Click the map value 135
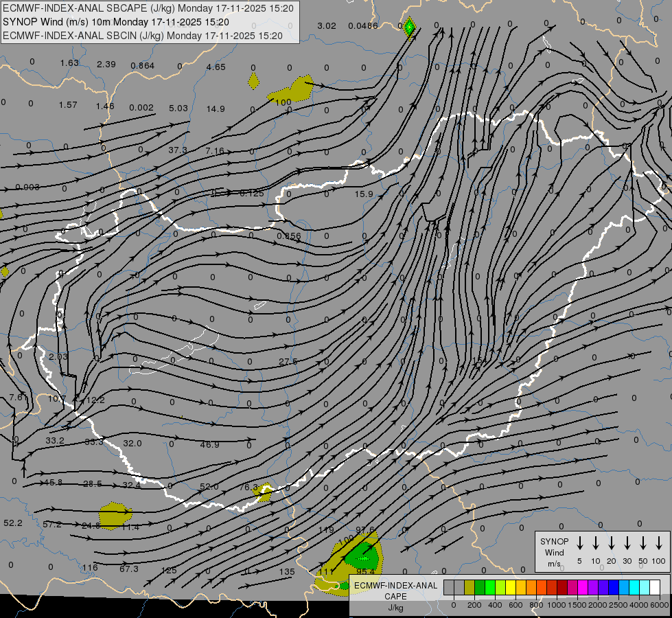The image size is (672, 618). (x=287, y=572)
